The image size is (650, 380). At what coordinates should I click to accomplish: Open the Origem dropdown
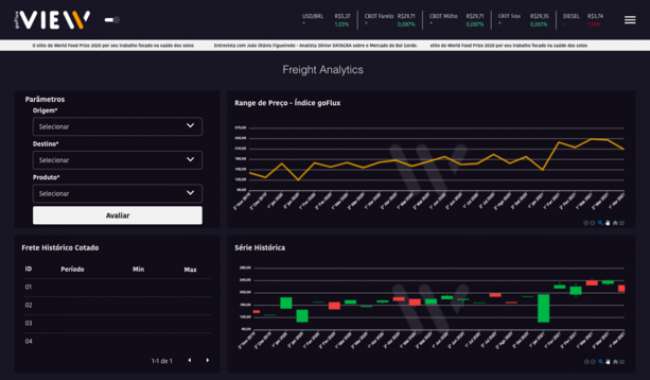click(117, 126)
